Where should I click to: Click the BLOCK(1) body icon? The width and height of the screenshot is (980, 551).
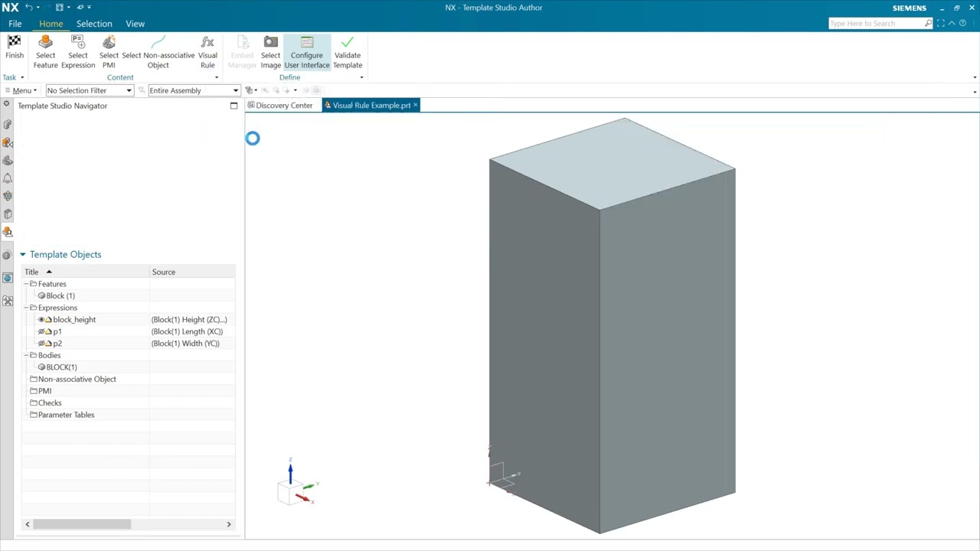click(41, 367)
